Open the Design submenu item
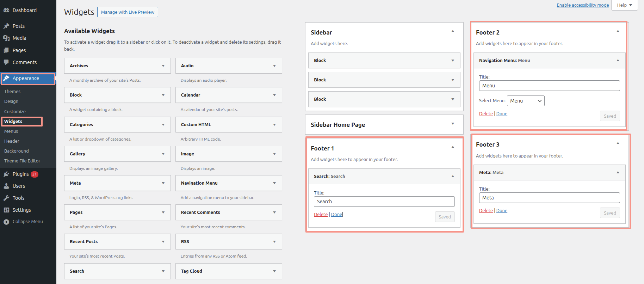The width and height of the screenshot is (644, 284). tap(11, 101)
